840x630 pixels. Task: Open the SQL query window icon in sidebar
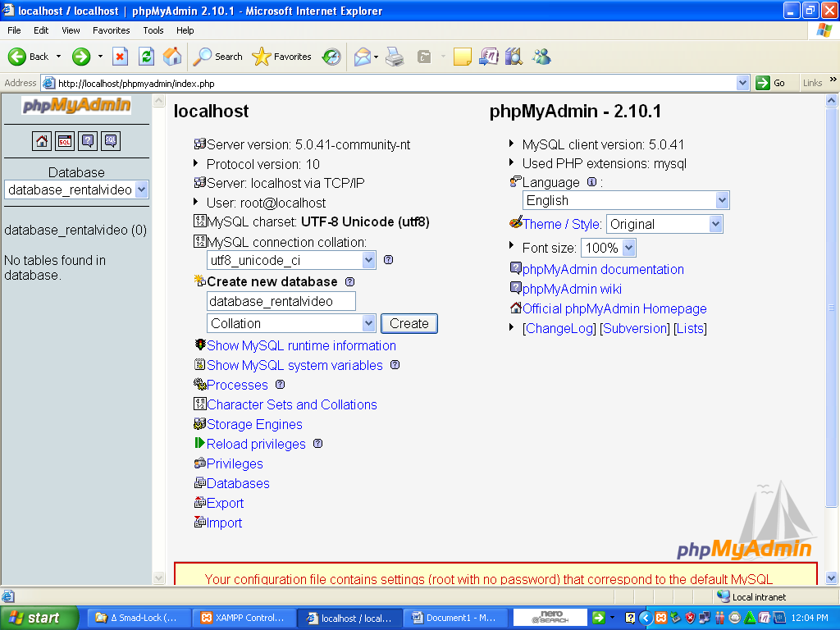[x=65, y=141]
